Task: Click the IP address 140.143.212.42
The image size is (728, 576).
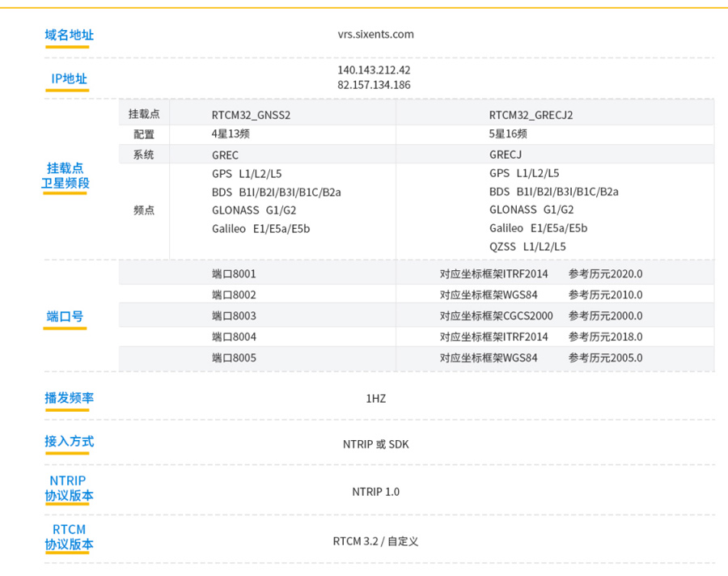Action: [374, 70]
